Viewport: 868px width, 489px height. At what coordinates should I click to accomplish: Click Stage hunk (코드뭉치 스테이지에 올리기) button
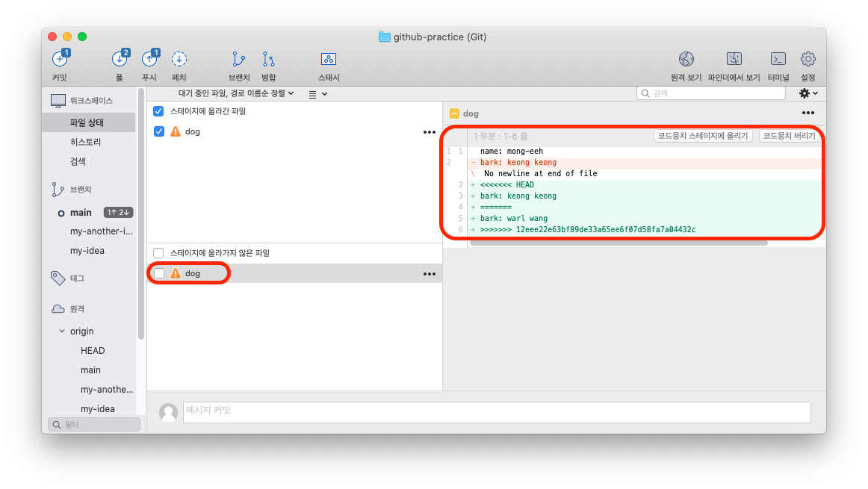(x=703, y=136)
